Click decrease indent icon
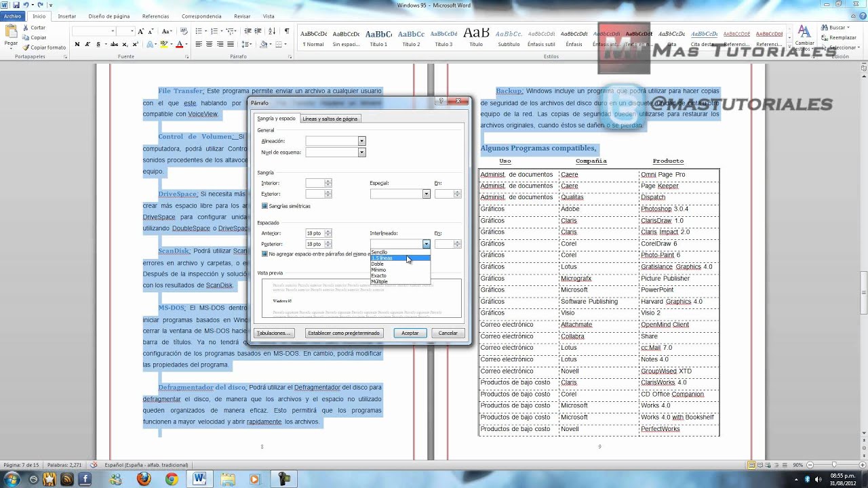Screen dimensions: 868x488 [x=249, y=31]
